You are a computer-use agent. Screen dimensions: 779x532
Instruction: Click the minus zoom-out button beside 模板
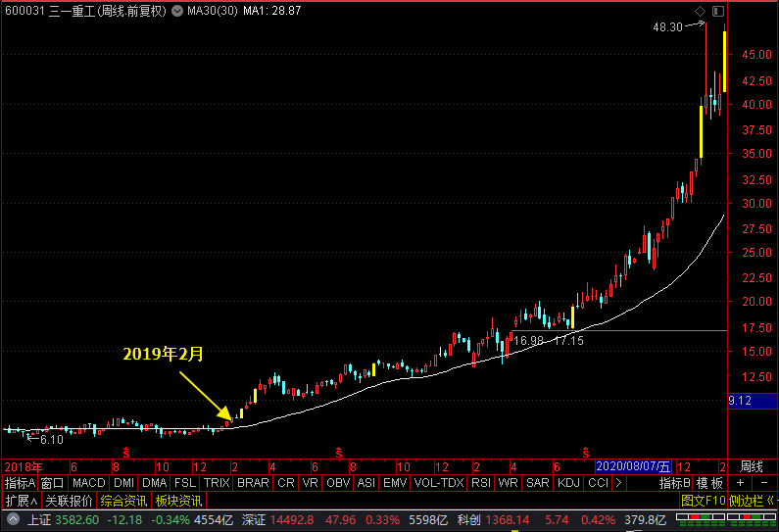764,483
